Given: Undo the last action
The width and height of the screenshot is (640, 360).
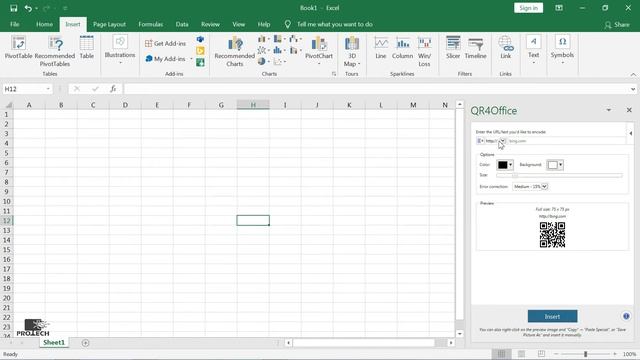Looking at the screenshot, I should pos(28,8).
